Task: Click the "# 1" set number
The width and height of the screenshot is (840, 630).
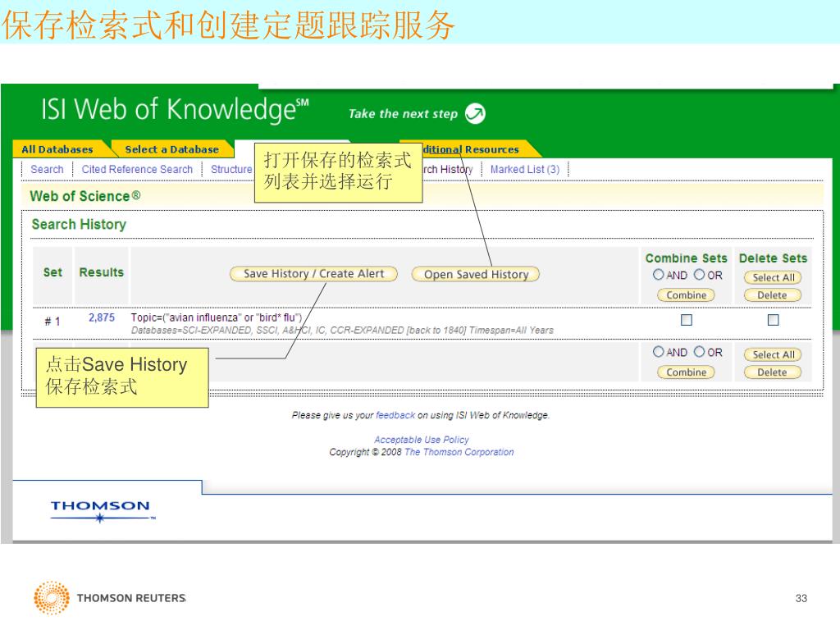Action: 52,322
